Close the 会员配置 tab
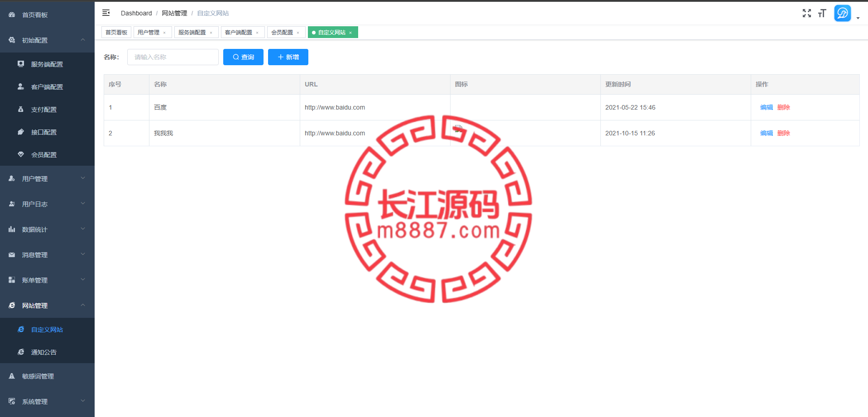The height and width of the screenshot is (417, 868). [298, 33]
